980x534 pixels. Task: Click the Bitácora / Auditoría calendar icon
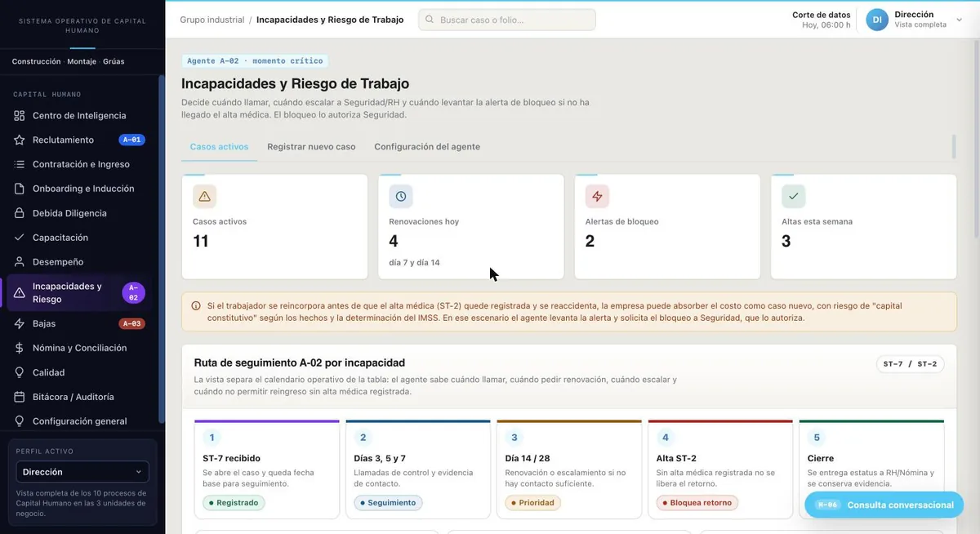click(20, 397)
